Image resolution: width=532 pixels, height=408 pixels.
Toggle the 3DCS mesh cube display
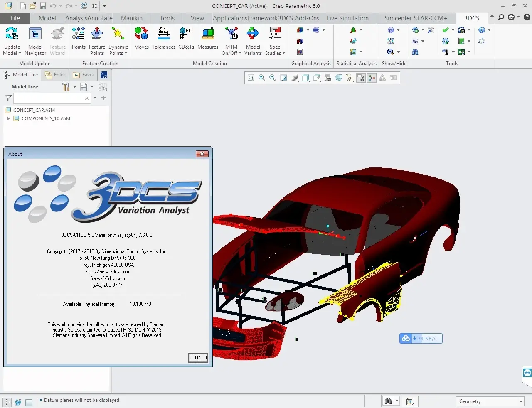click(390, 30)
